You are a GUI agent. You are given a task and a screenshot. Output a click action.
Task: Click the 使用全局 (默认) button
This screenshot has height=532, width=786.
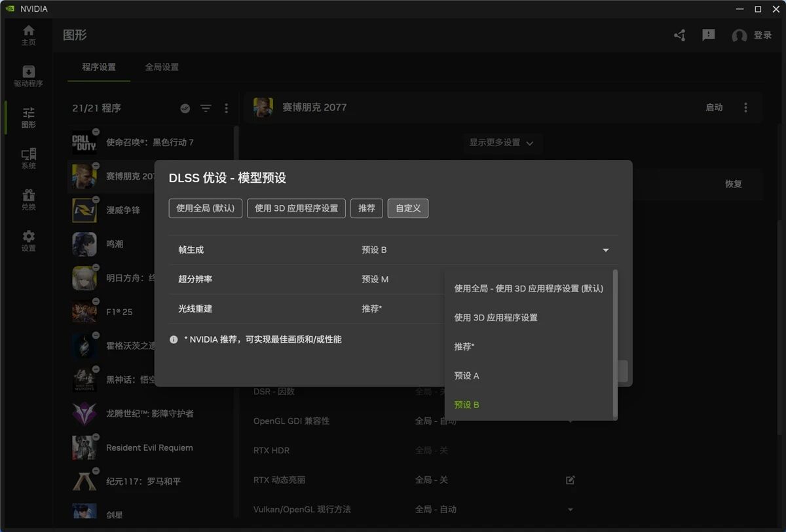coord(206,208)
